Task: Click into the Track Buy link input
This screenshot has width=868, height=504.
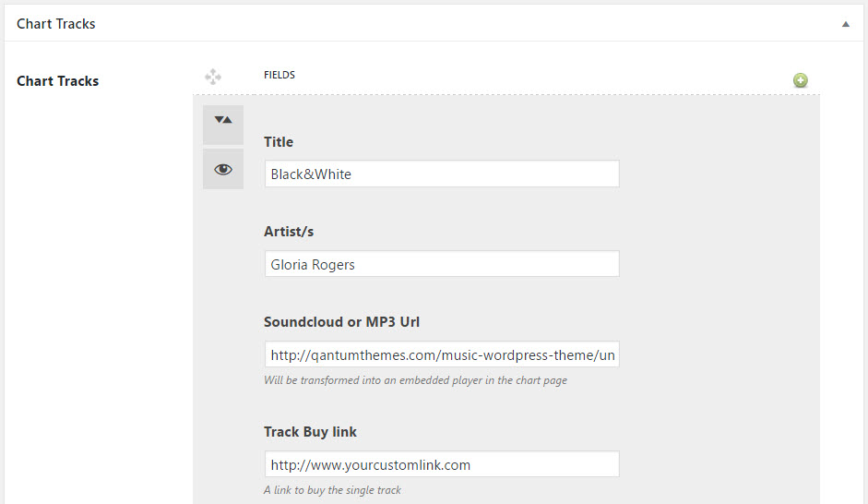Action: coord(441,464)
